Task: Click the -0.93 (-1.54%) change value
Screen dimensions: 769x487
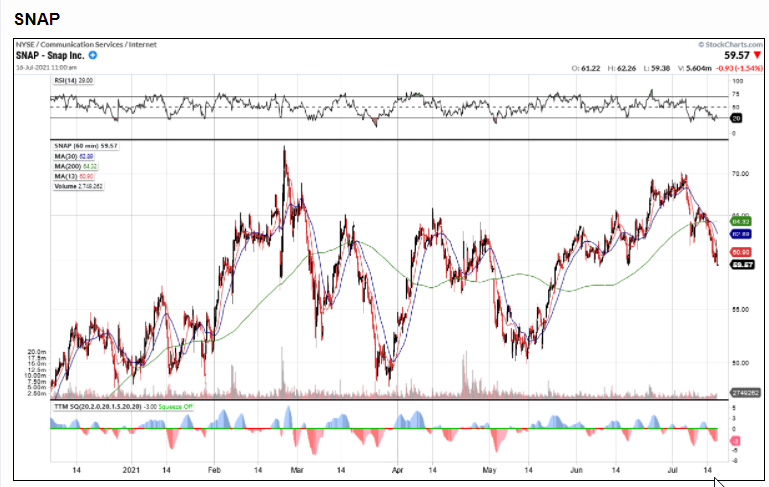Action: click(x=740, y=68)
